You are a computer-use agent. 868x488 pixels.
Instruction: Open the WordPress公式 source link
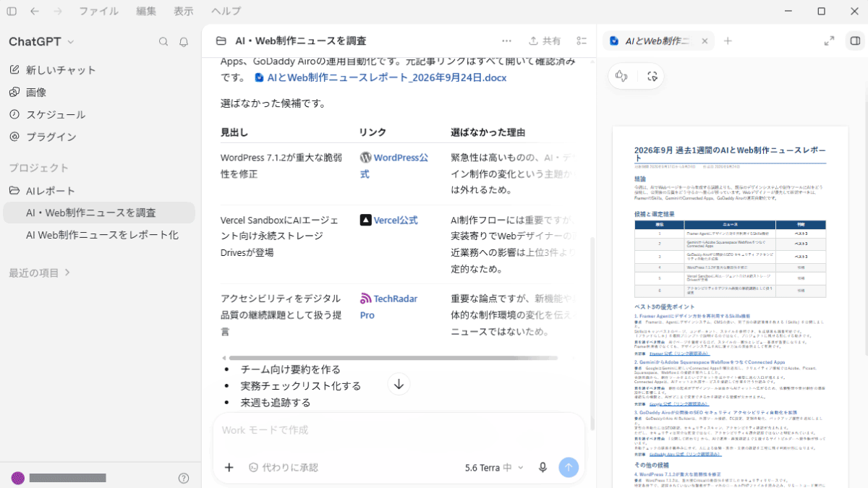395,166
